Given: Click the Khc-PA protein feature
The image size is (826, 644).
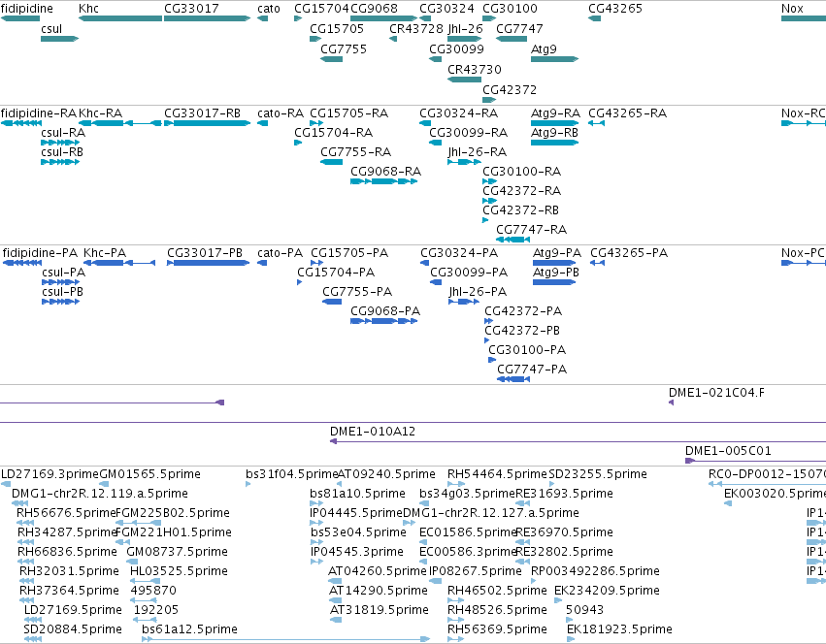Looking at the screenshot, I should tap(119, 263).
